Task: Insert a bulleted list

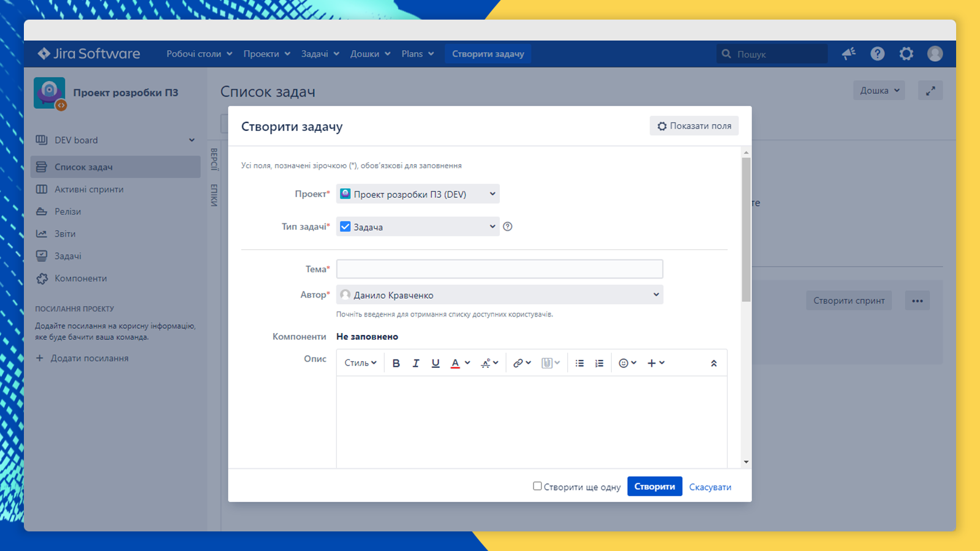Action: (579, 363)
